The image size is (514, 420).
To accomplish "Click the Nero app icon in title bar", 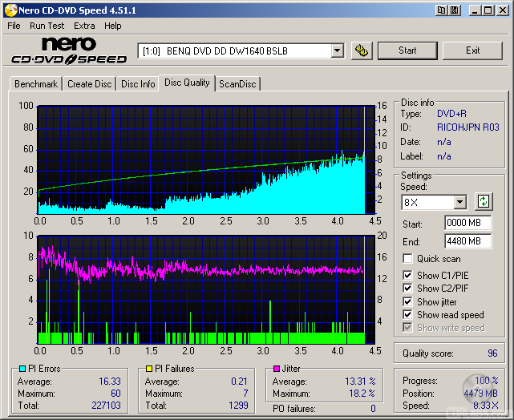I will click(x=10, y=10).
